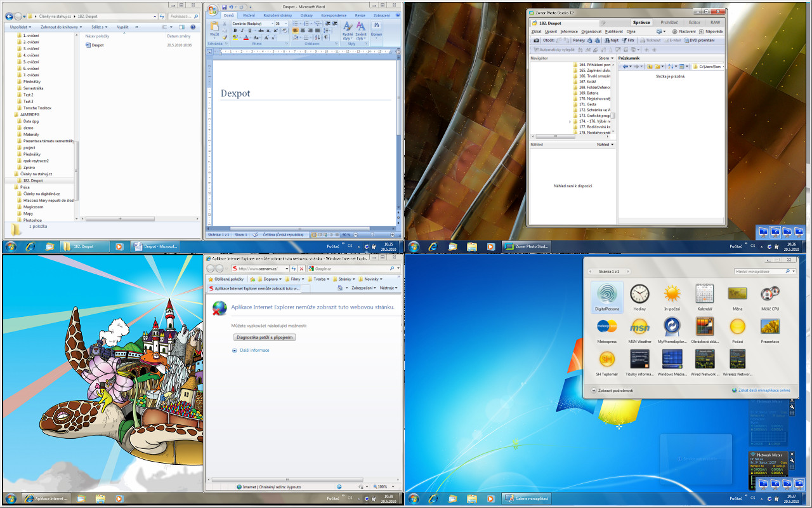Click the Save icon in Word quick access

coord(224,7)
